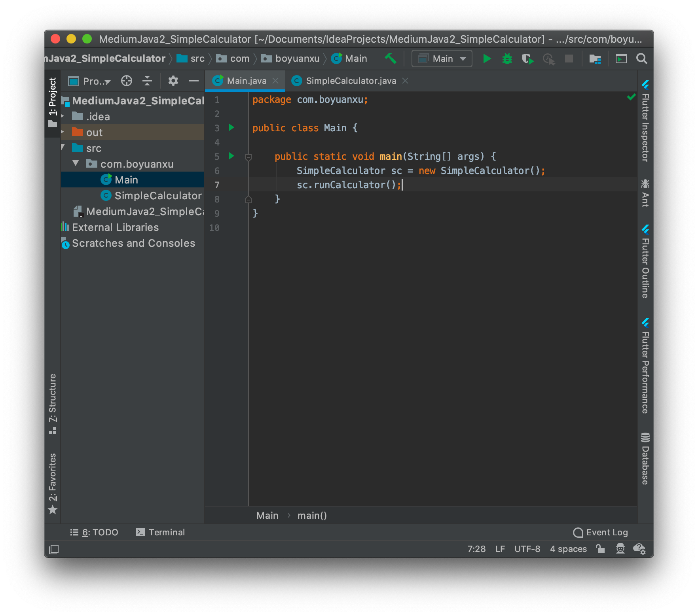Click boyuanxu in the navigation breadcrumb
Viewport: 698px width, 616px height.
[x=297, y=58]
